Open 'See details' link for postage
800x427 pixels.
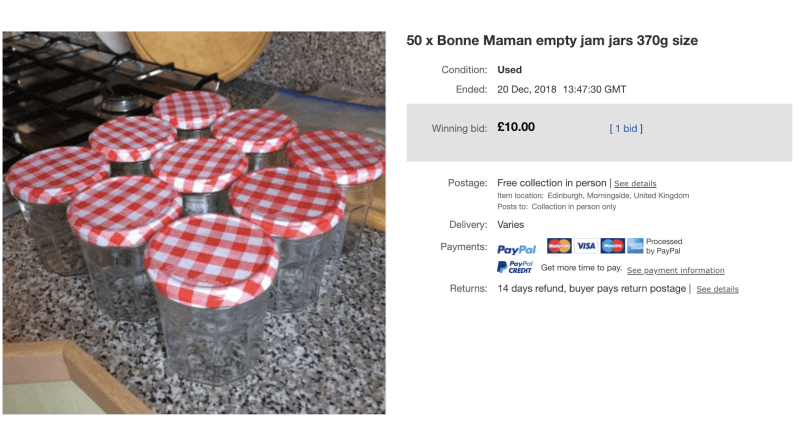(x=635, y=184)
